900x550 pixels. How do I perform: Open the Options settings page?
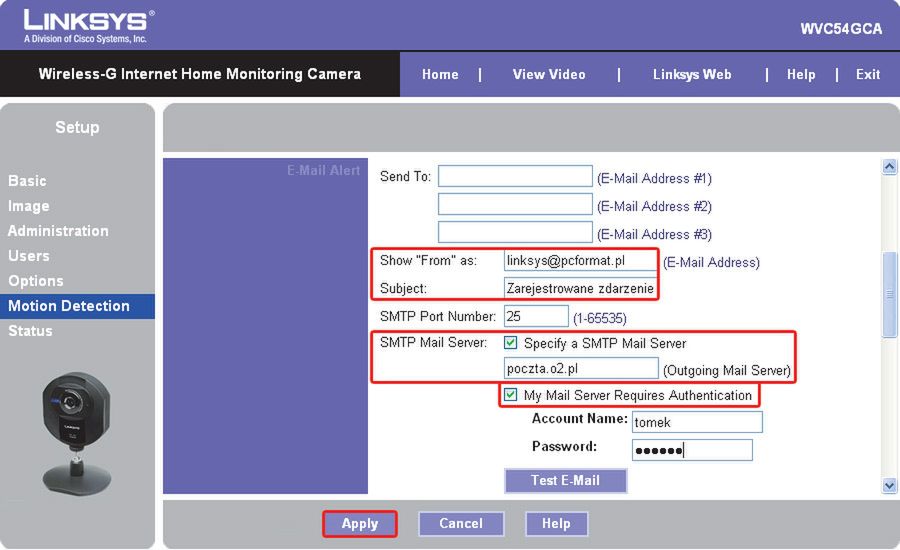click(x=36, y=281)
